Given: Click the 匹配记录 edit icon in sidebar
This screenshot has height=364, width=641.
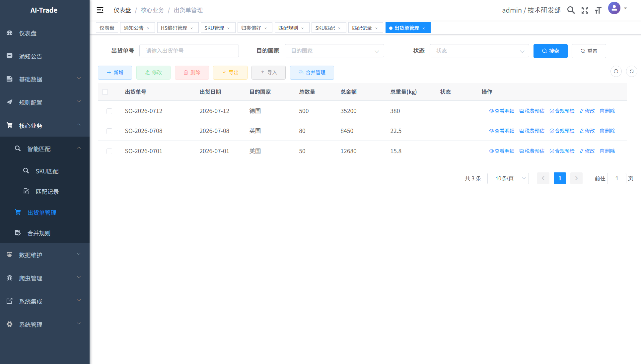Looking at the screenshot, I should [26, 191].
